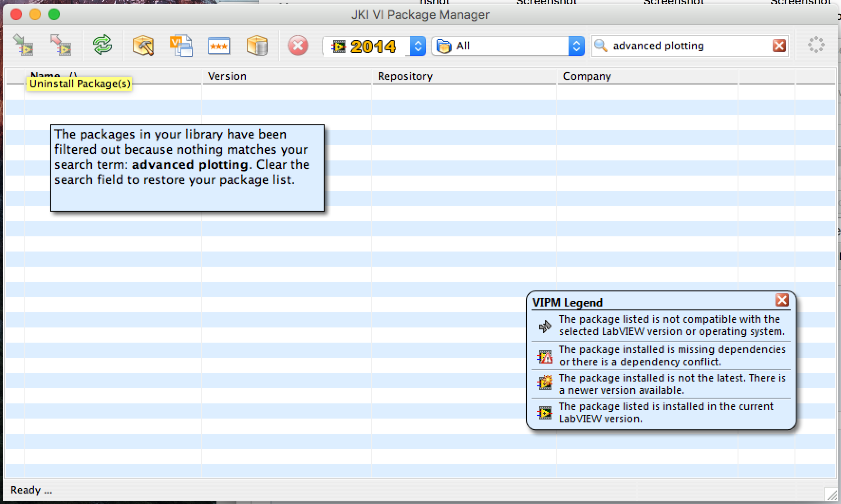
Task: Click the bold advanced plotting term in message
Action: 190,165
